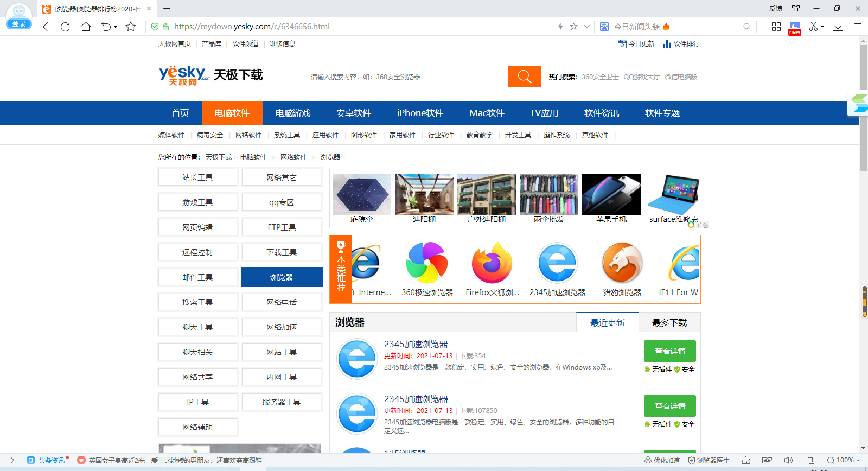This screenshot has height=471, width=868.
Task: Click the mute sound speaker icon
Action: click(x=789, y=460)
